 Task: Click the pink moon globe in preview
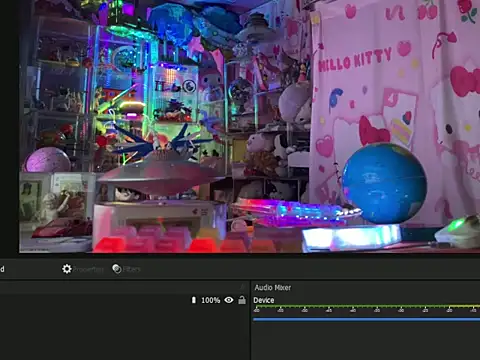(47, 160)
